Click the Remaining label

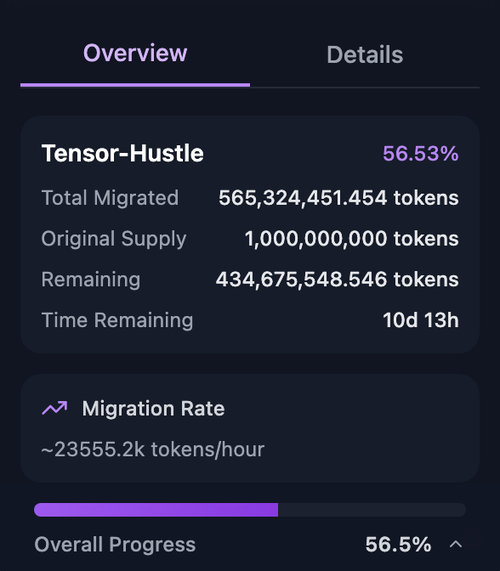(x=91, y=280)
